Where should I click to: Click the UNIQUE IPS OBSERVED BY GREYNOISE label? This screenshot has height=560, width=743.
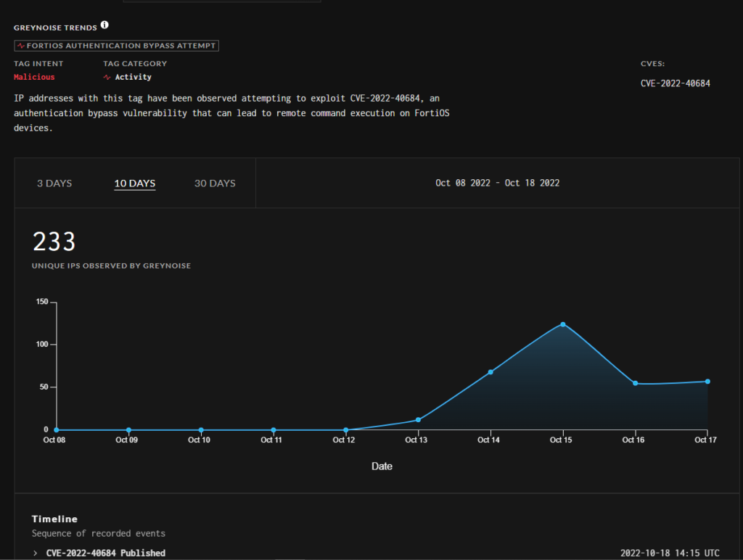click(111, 265)
